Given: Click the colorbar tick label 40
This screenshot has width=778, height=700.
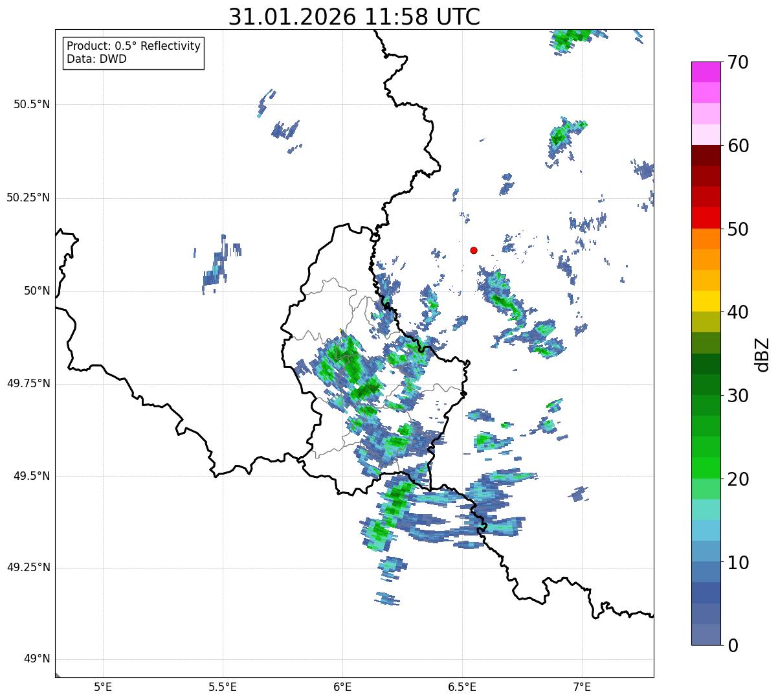Looking at the screenshot, I should pyautogui.click(x=738, y=313).
